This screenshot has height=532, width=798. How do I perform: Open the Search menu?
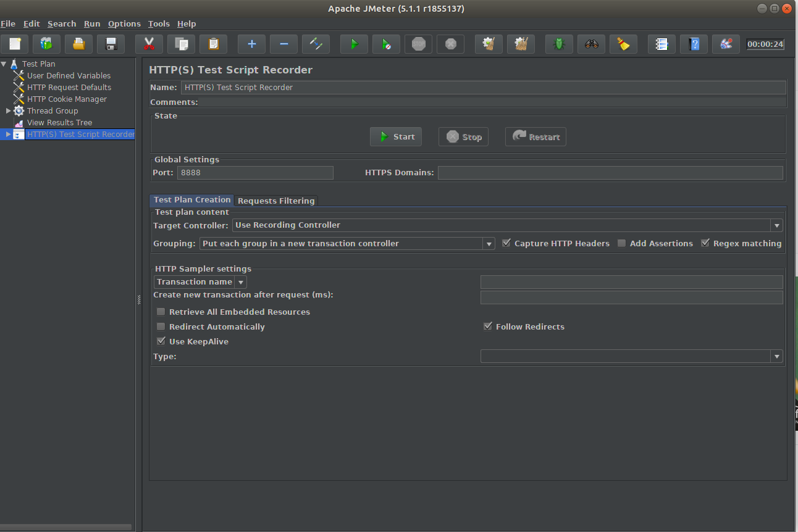click(x=62, y=23)
